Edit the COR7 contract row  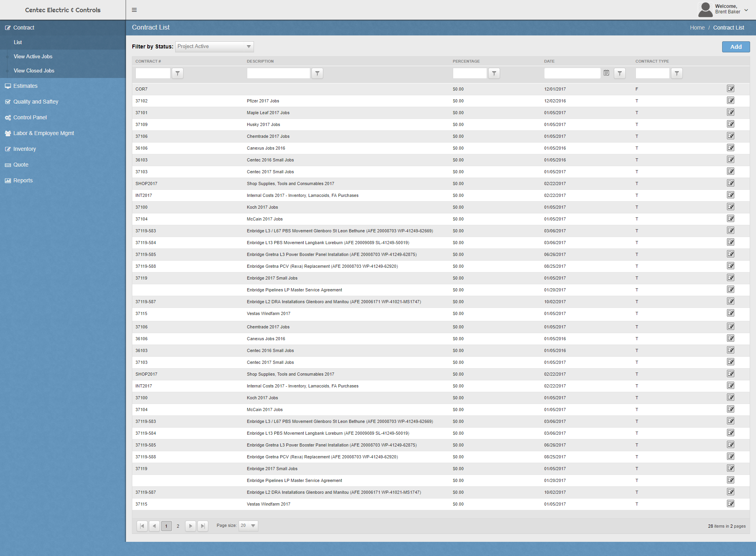pos(731,89)
